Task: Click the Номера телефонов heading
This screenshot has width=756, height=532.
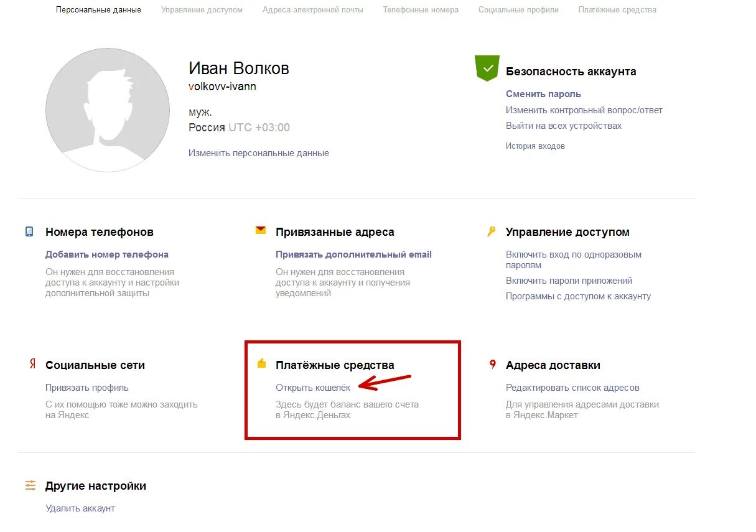Action: [x=100, y=232]
